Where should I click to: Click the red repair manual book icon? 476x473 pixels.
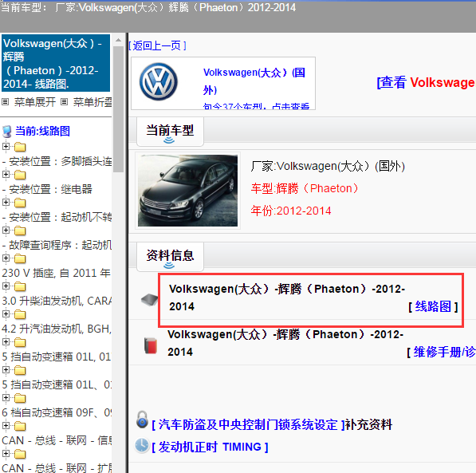pyautogui.click(x=151, y=345)
